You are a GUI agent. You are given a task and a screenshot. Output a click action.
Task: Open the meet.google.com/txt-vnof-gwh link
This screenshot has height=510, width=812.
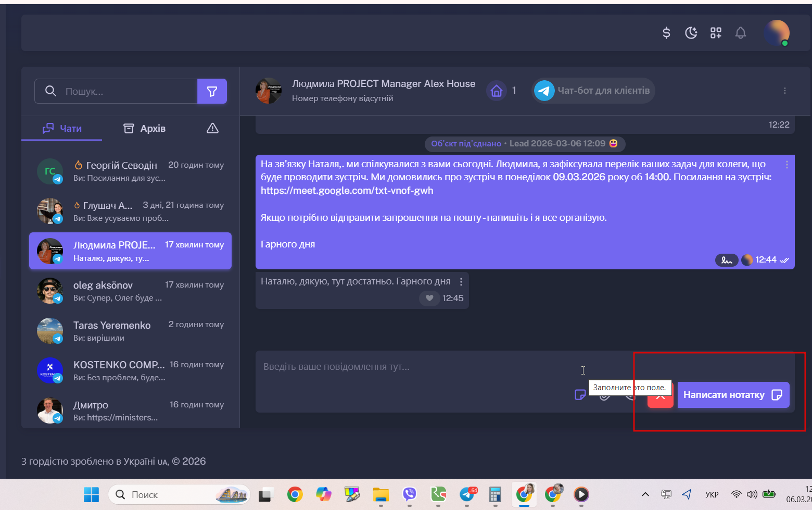(x=347, y=191)
